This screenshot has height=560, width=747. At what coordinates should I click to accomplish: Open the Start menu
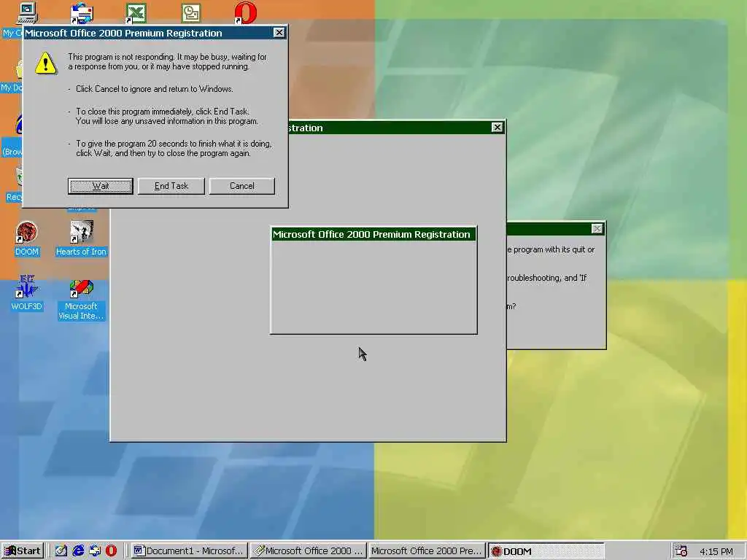(x=23, y=551)
